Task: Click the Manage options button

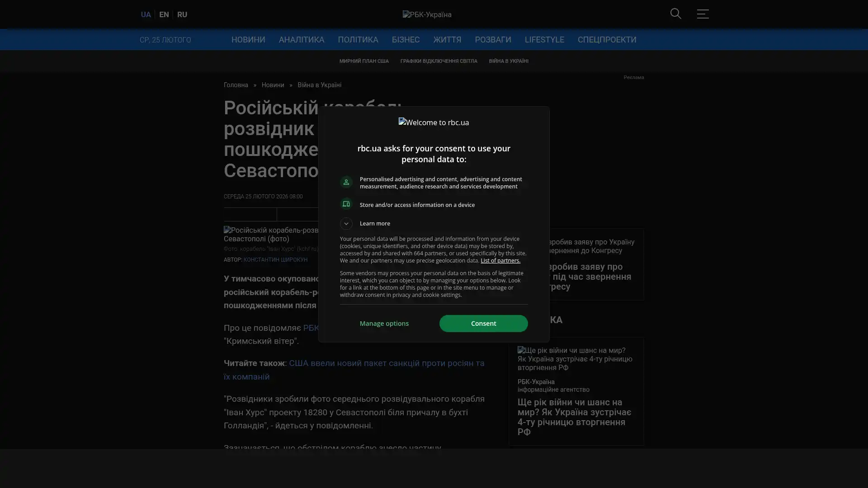Action: point(384,324)
